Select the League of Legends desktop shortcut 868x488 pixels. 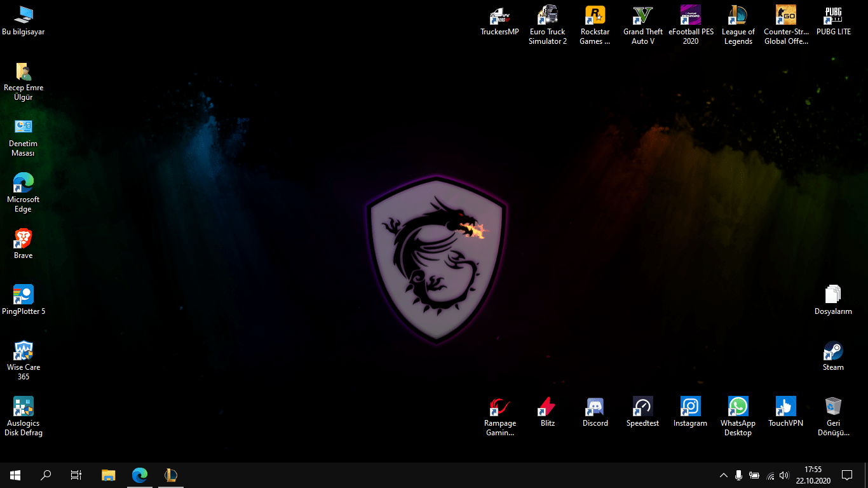[x=738, y=25]
